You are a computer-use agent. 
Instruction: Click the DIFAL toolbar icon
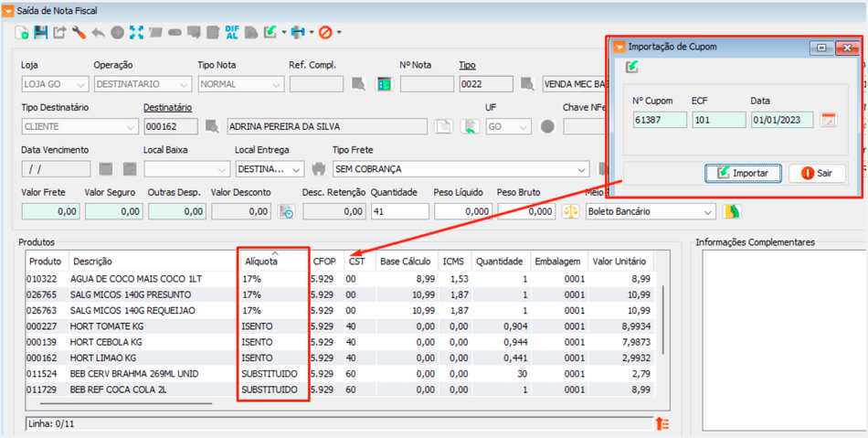click(x=231, y=33)
